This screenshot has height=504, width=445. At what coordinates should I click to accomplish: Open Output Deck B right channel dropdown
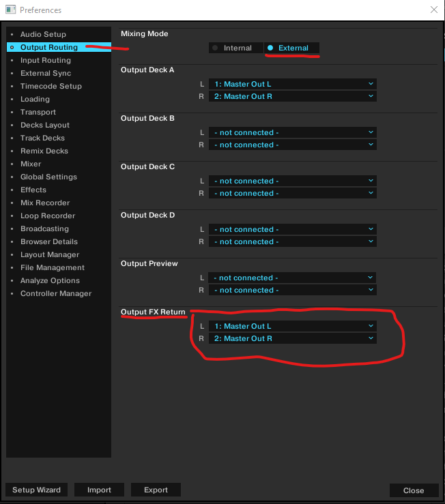(x=293, y=145)
